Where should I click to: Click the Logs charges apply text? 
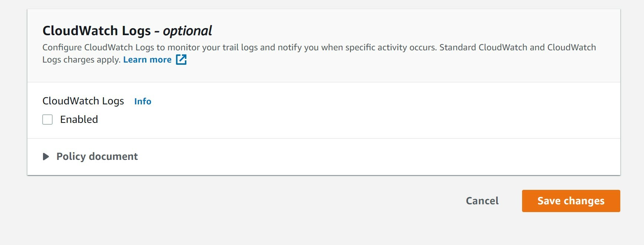click(81, 60)
